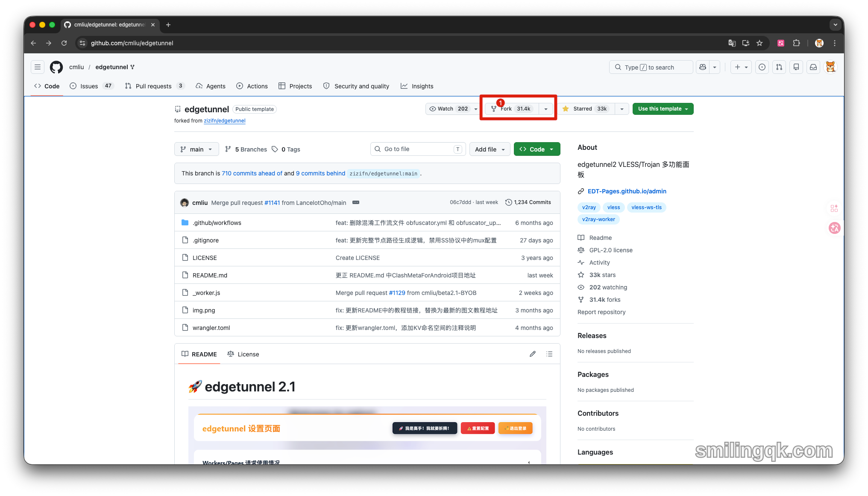
Task: View the 0 Tags link
Action: [286, 149]
